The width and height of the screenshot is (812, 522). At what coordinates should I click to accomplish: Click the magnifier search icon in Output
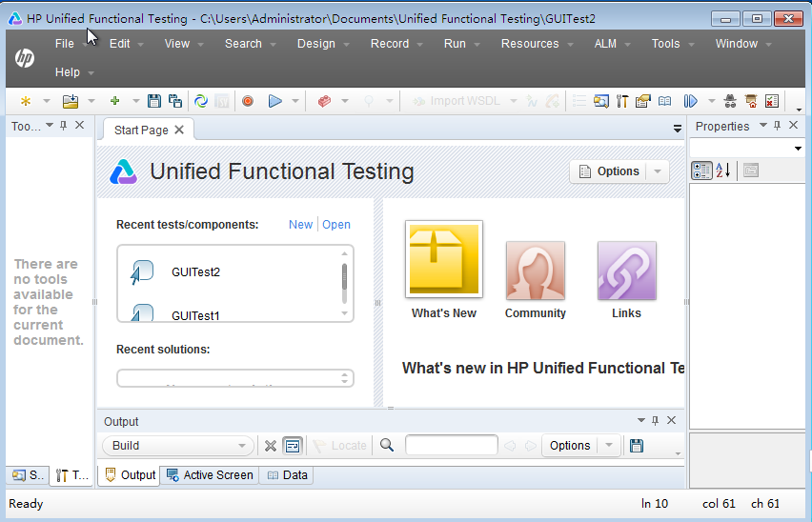pos(387,446)
